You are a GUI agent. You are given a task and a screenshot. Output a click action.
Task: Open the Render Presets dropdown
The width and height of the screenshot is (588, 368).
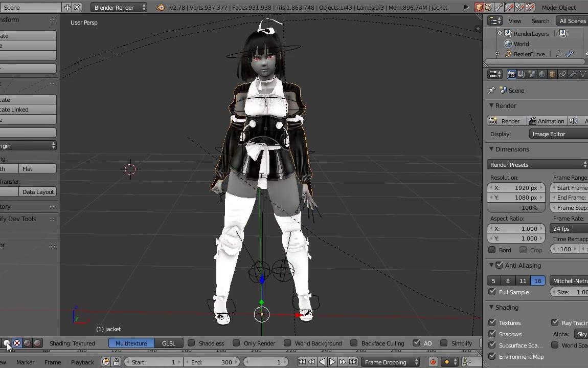click(x=537, y=164)
